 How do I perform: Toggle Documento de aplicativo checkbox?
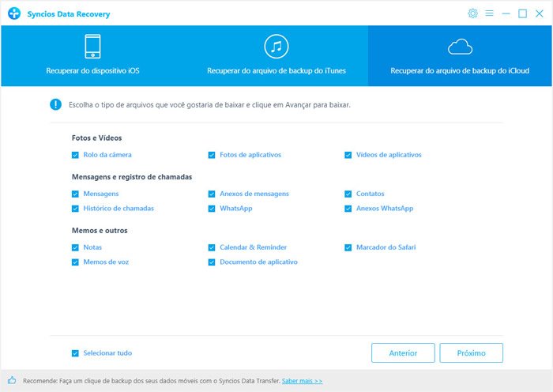(212, 262)
